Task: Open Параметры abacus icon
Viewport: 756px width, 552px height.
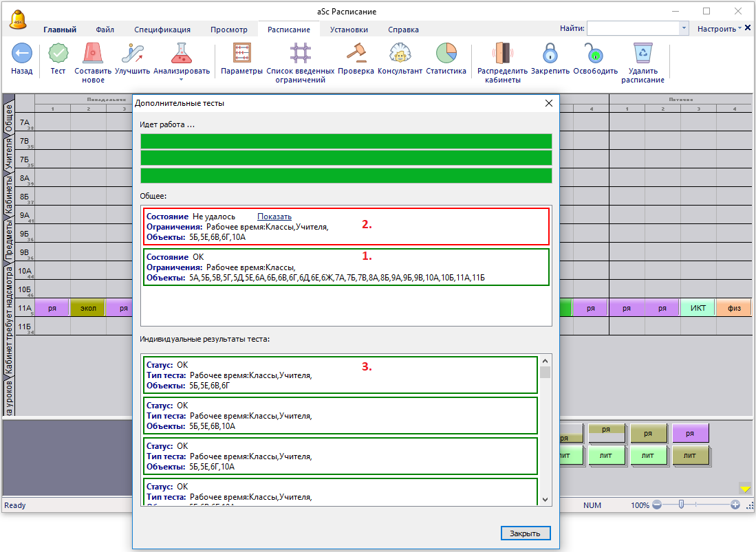Action: pos(242,54)
